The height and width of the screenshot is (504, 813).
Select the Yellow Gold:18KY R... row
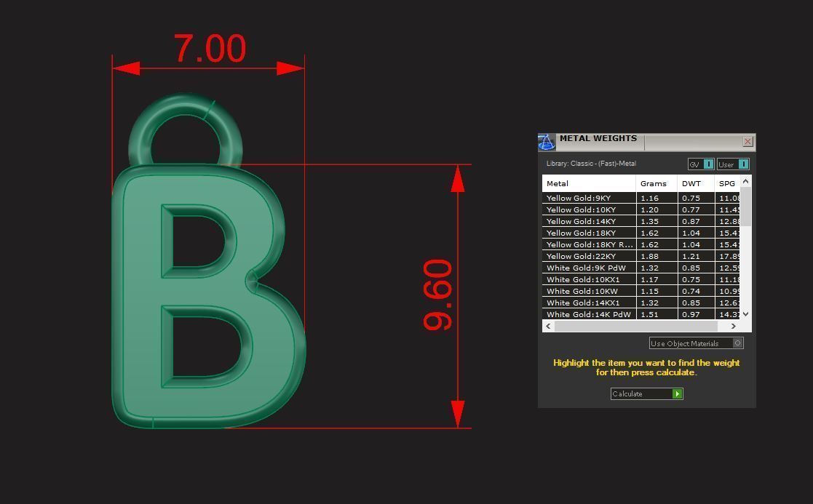click(641, 244)
